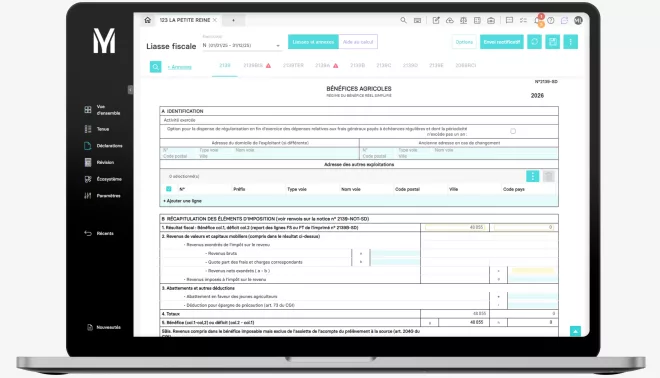Click the Options button
660x378 pixels.
click(464, 42)
